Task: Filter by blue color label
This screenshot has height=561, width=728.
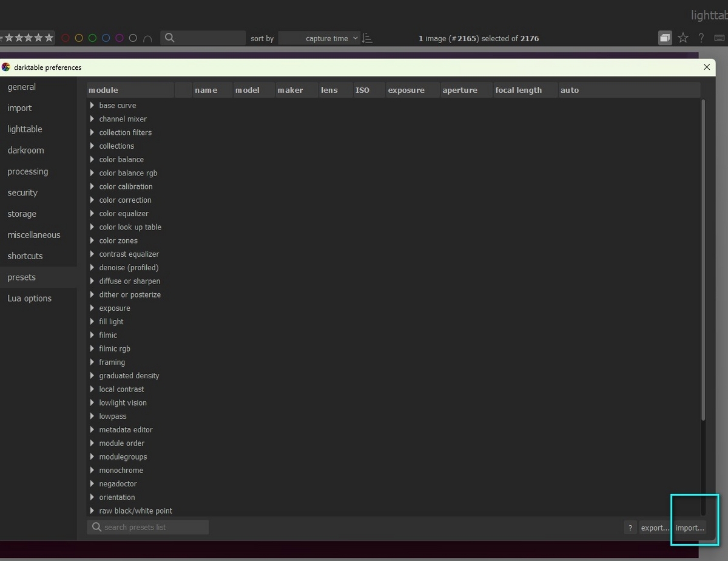Action: click(106, 38)
